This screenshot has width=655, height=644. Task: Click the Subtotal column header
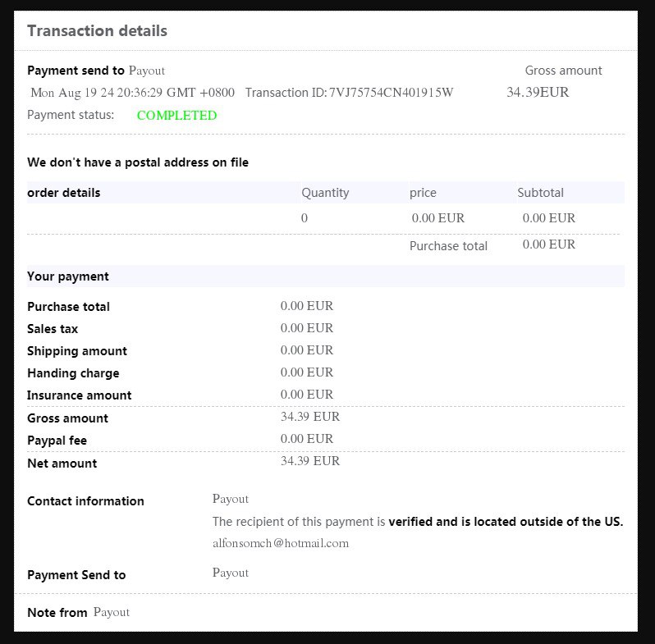540,193
